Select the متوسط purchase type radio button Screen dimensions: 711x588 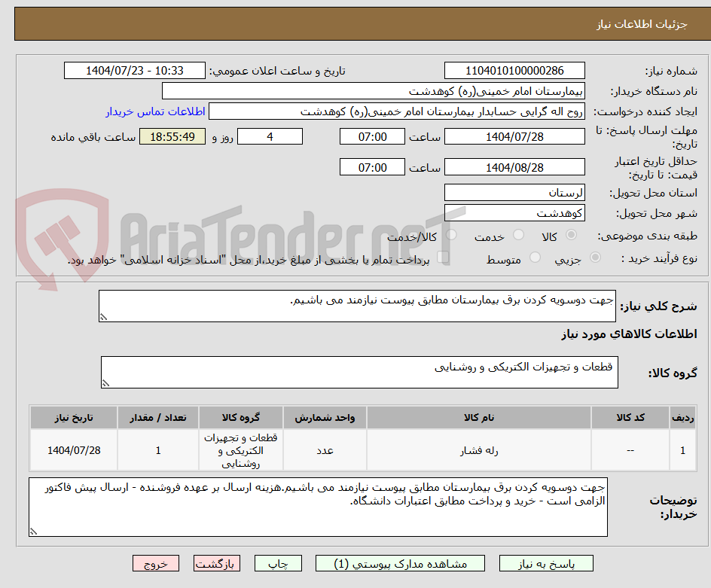536,257
